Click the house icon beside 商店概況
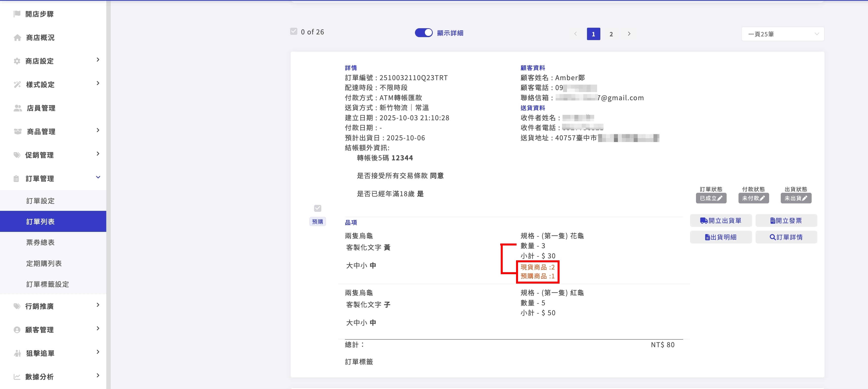This screenshot has height=389, width=868. (x=17, y=37)
